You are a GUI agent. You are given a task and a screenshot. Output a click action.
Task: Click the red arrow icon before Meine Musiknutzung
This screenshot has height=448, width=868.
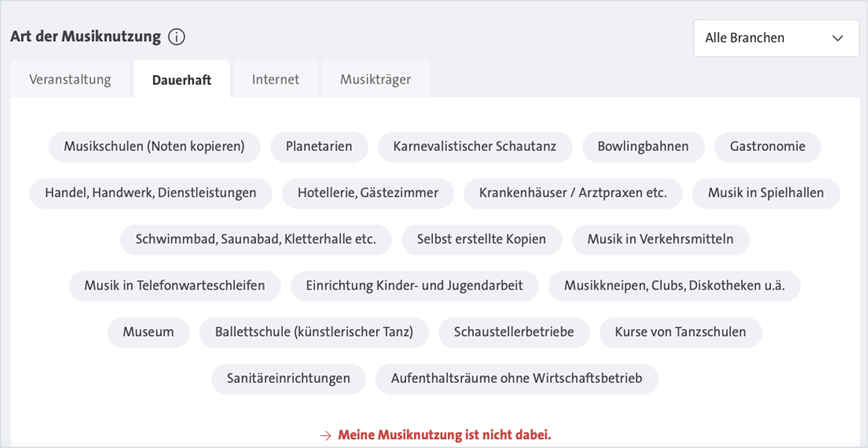coord(325,434)
